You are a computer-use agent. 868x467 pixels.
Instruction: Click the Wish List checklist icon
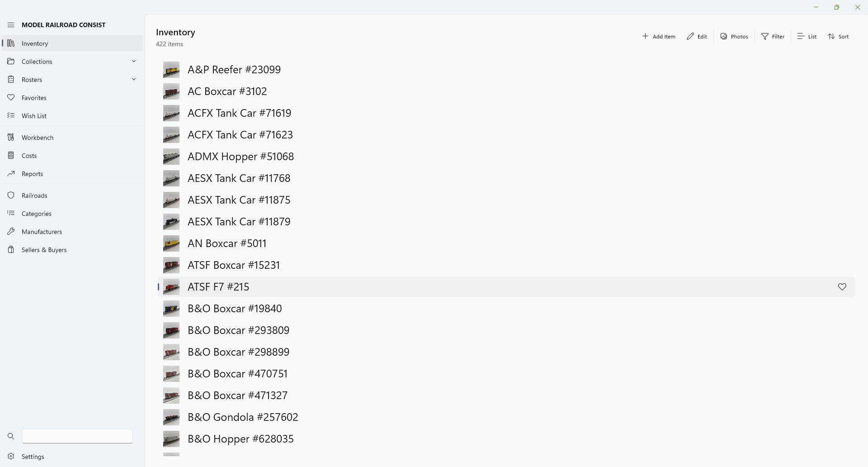pyautogui.click(x=11, y=116)
